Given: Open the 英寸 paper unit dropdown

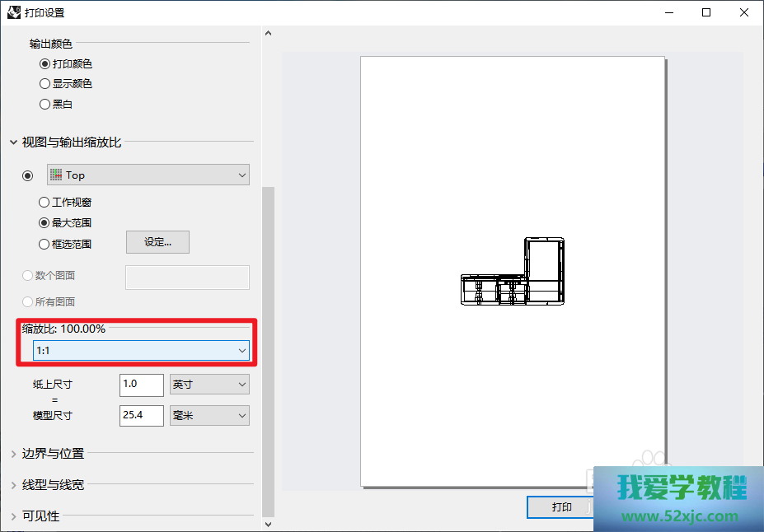Looking at the screenshot, I should coord(209,385).
